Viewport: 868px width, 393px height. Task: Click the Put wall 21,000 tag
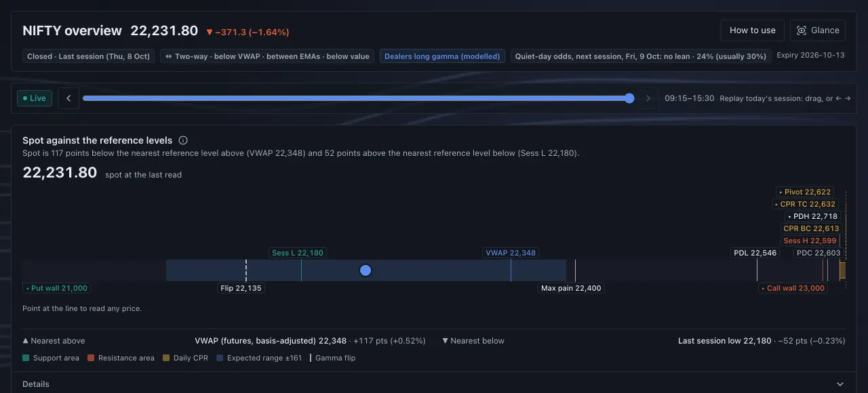point(56,288)
